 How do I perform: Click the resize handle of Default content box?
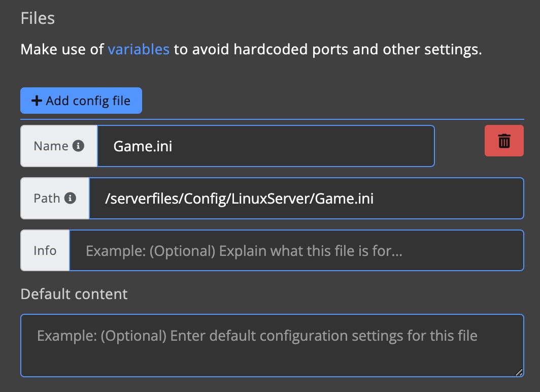520,373
